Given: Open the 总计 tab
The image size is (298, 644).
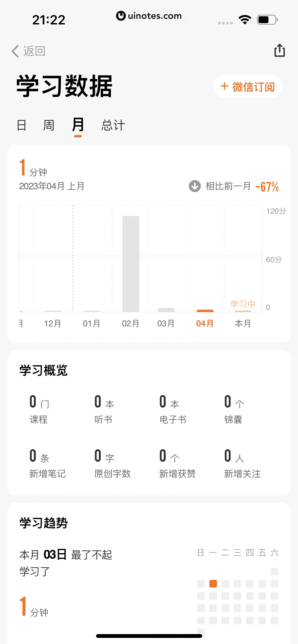Looking at the screenshot, I should (x=113, y=125).
